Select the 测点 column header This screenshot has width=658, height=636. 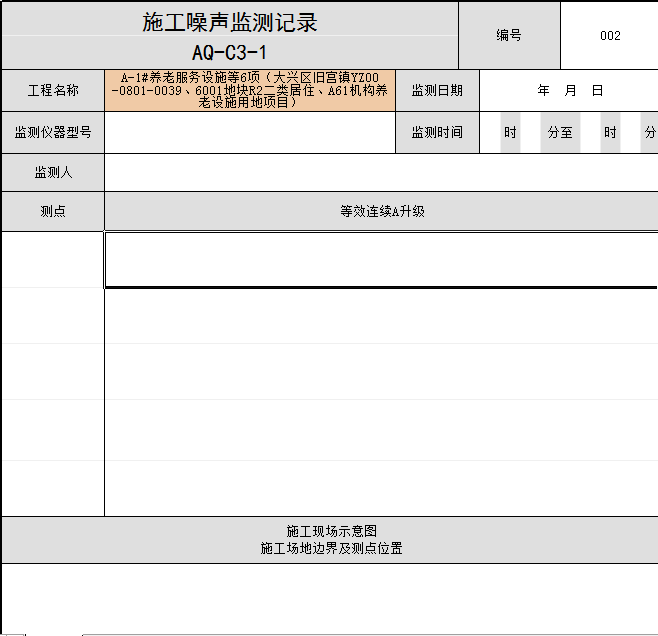click(x=53, y=211)
